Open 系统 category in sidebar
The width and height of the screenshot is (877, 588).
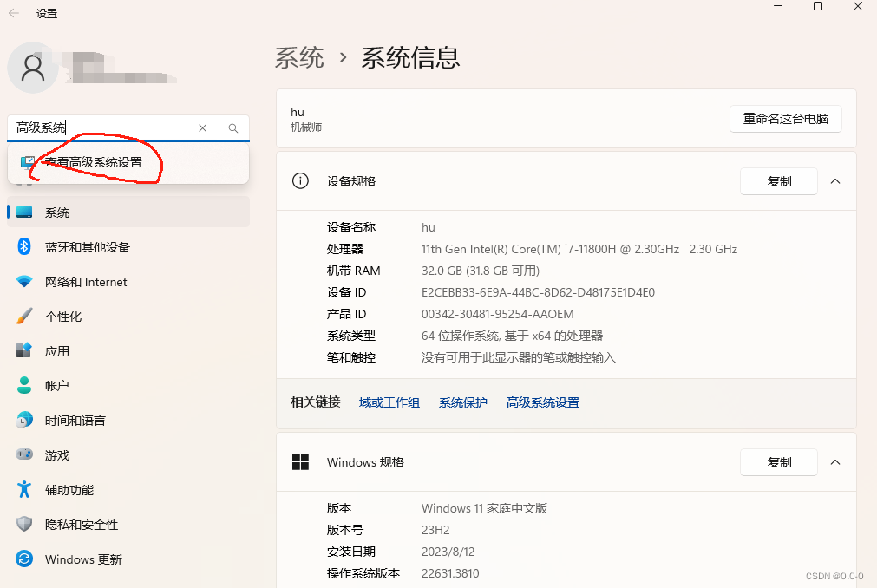click(x=128, y=212)
